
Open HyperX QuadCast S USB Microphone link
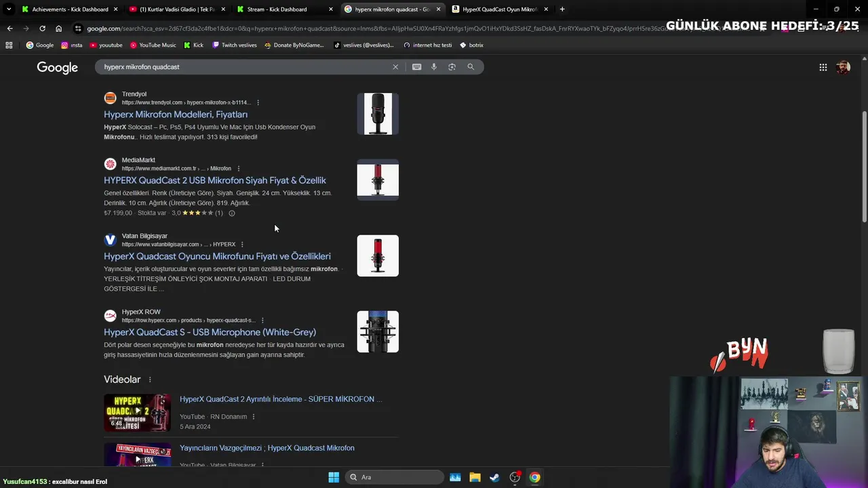pos(210,332)
